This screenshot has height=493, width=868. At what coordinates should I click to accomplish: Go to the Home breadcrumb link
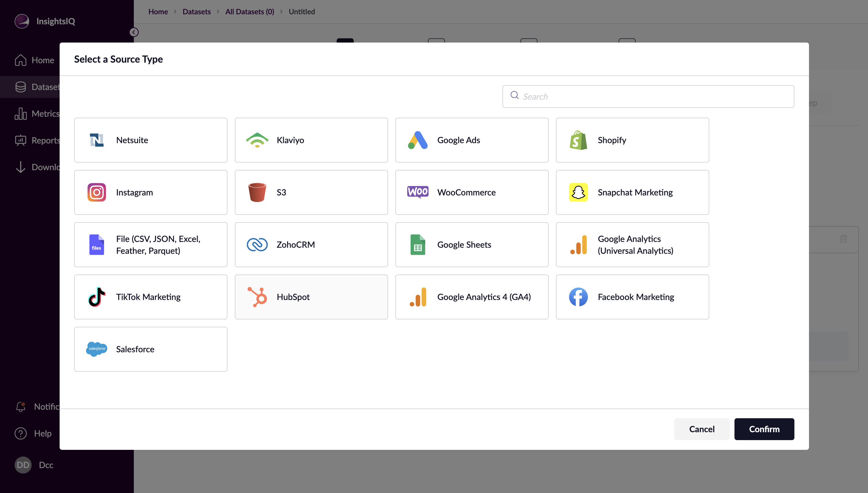pos(158,12)
